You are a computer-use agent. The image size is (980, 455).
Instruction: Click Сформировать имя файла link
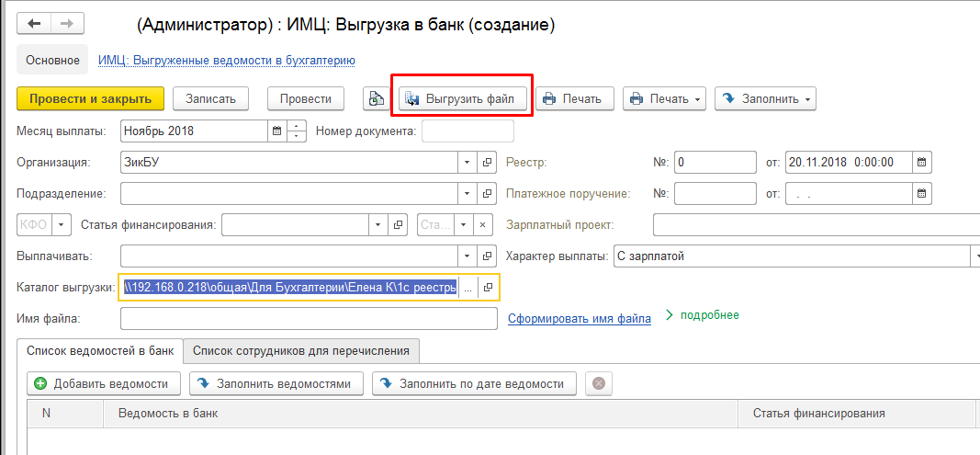coord(580,319)
